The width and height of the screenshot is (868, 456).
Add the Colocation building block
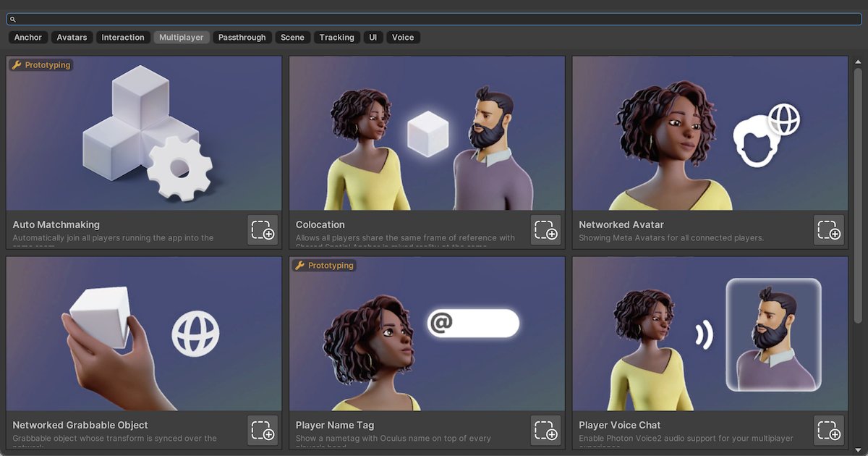click(x=546, y=230)
